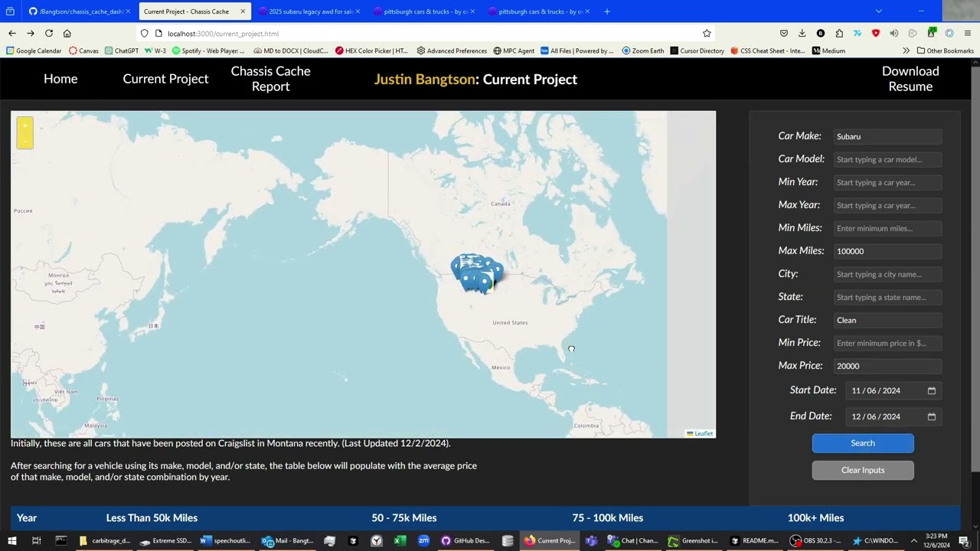Open GitHub Desktop taskbar item

(465, 540)
